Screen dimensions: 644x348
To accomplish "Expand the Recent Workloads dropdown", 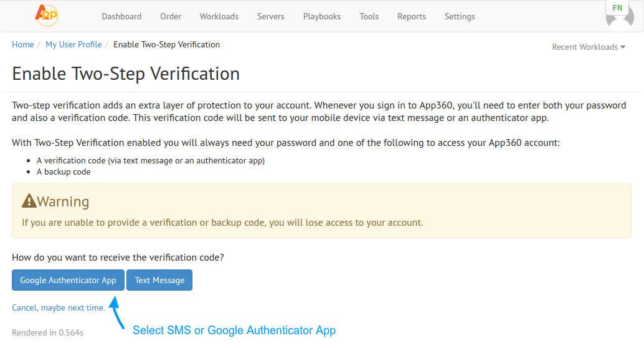I will [589, 47].
